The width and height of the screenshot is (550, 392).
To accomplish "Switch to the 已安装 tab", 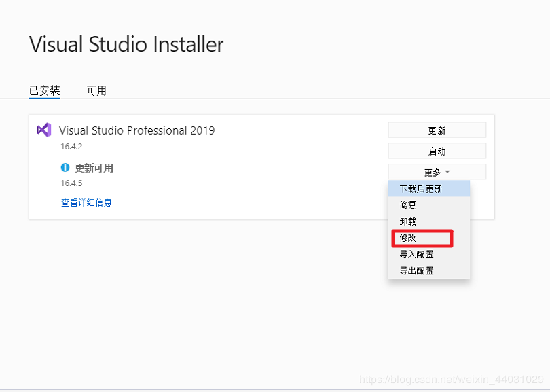I will 45,90.
